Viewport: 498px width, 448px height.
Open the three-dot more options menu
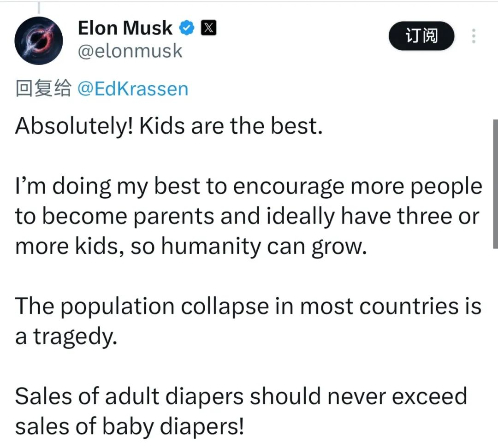[x=474, y=36]
